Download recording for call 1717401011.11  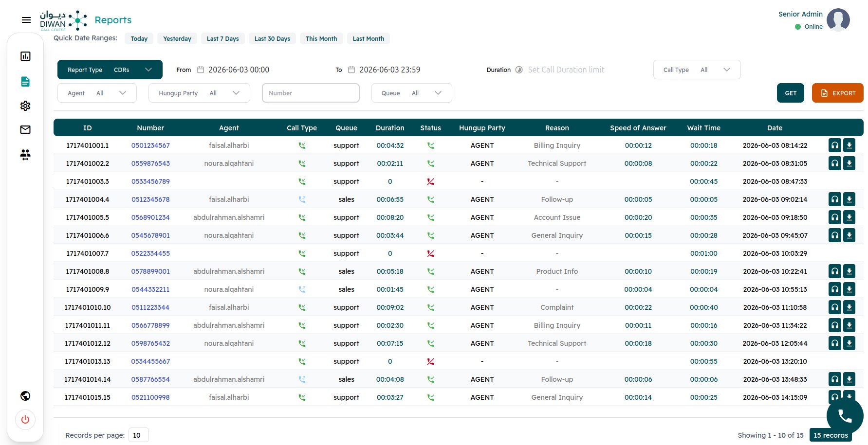tap(849, 325)
